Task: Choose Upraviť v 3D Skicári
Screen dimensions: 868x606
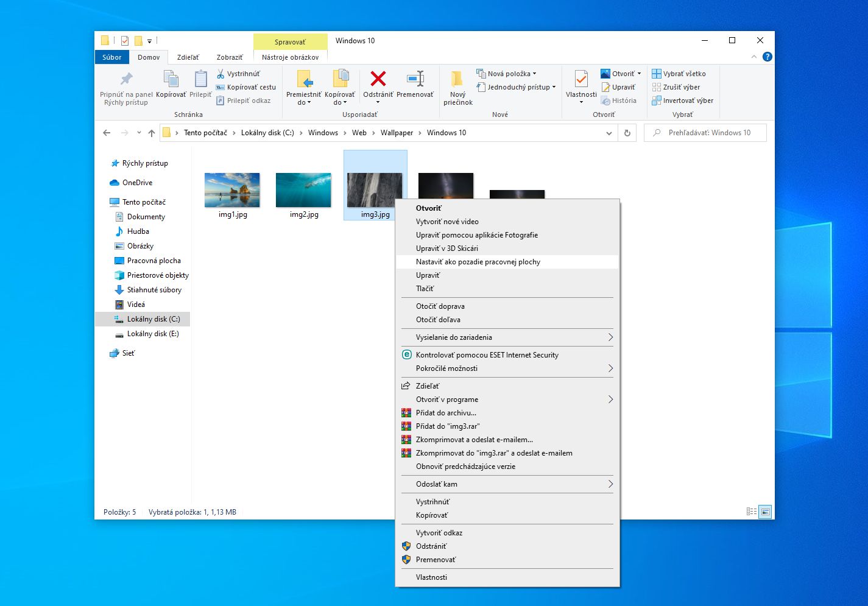Action: click(x=507, y=248)
